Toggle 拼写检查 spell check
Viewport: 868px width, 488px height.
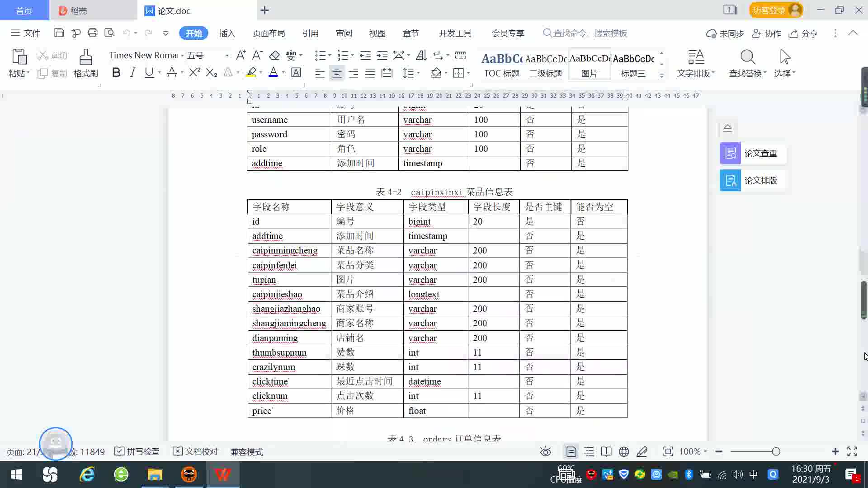click(x=137, y=451)
